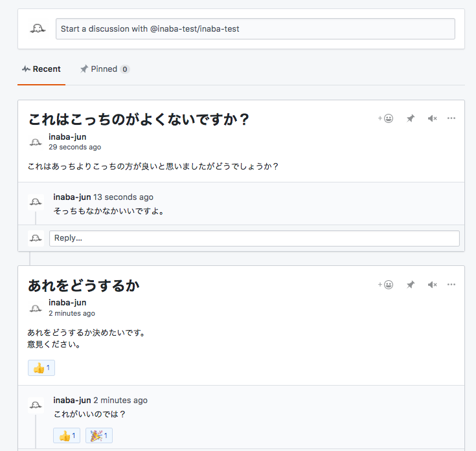
Task: Click the avatar beside the new discussion box
Action: point(38,28)
